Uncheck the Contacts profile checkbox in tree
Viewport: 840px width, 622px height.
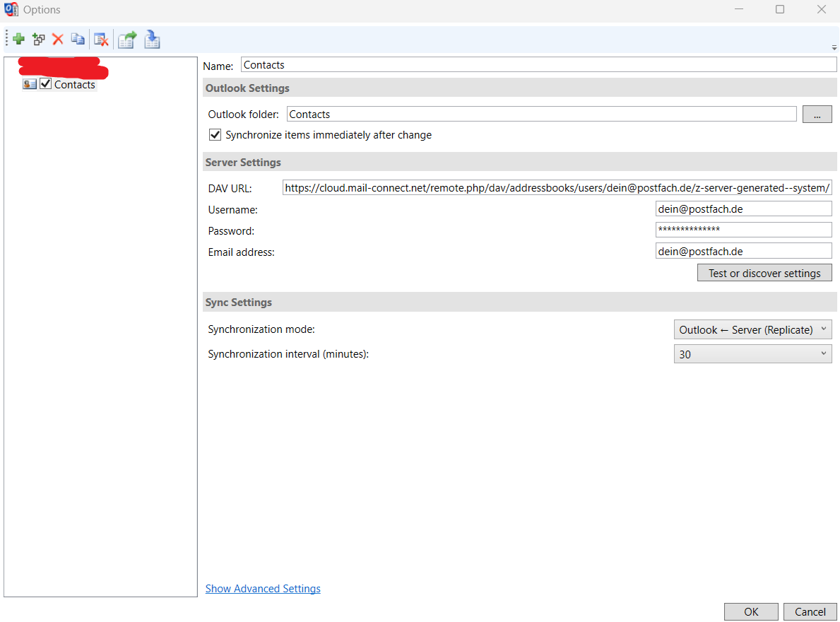coord(46,84)
